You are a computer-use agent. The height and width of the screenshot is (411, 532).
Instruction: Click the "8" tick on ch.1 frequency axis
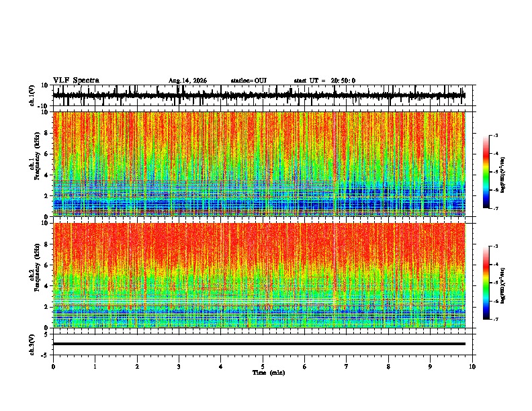click(x=46, y=133)
